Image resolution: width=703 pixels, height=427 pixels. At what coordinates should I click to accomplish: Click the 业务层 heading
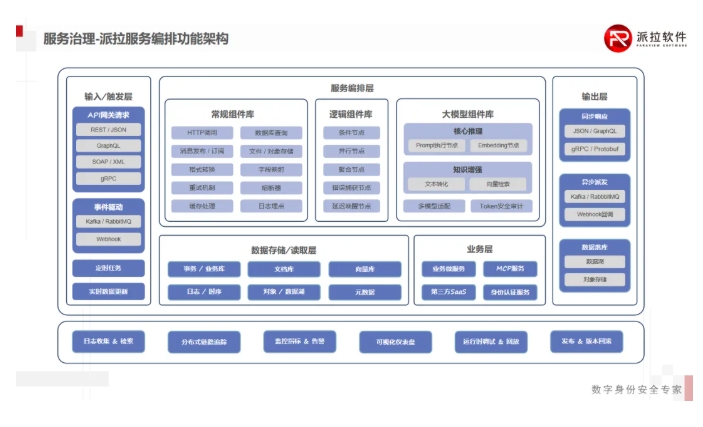(x=480, y=249)
